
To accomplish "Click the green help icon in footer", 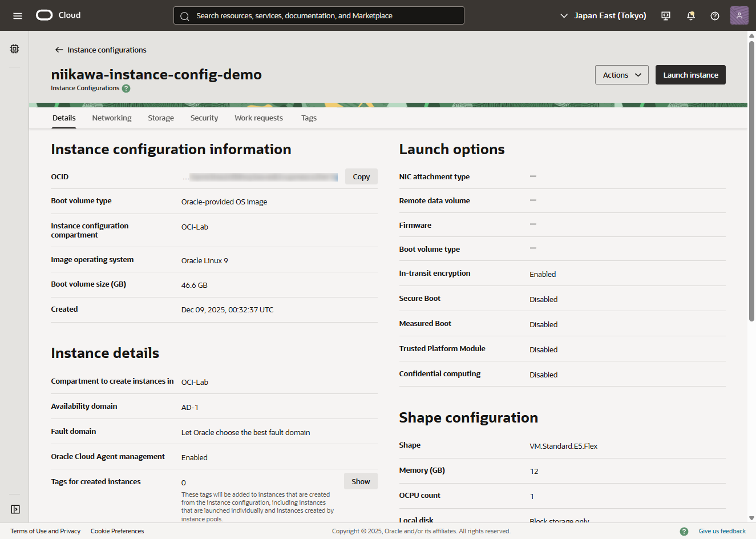I will tap(684, 531).
